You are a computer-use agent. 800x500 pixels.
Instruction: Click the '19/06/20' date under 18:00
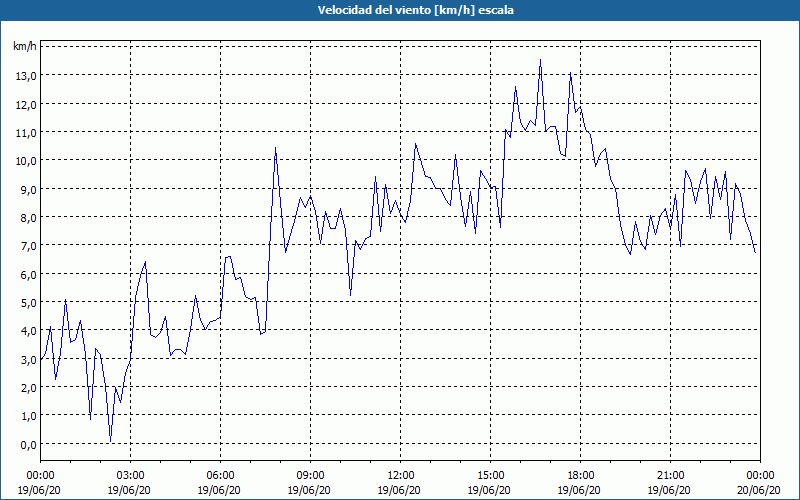click(x=579, y=490)
